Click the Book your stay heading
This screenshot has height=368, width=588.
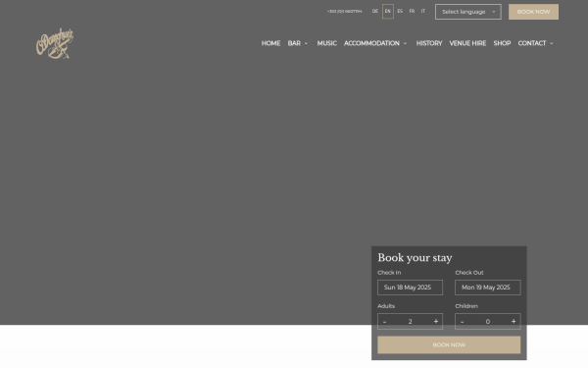point(415,258)
